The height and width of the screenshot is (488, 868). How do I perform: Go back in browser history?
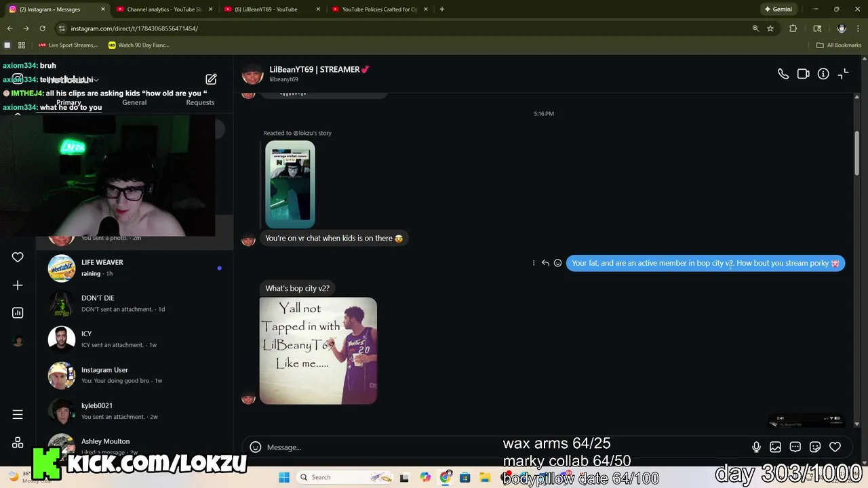(x=9, y=28)
